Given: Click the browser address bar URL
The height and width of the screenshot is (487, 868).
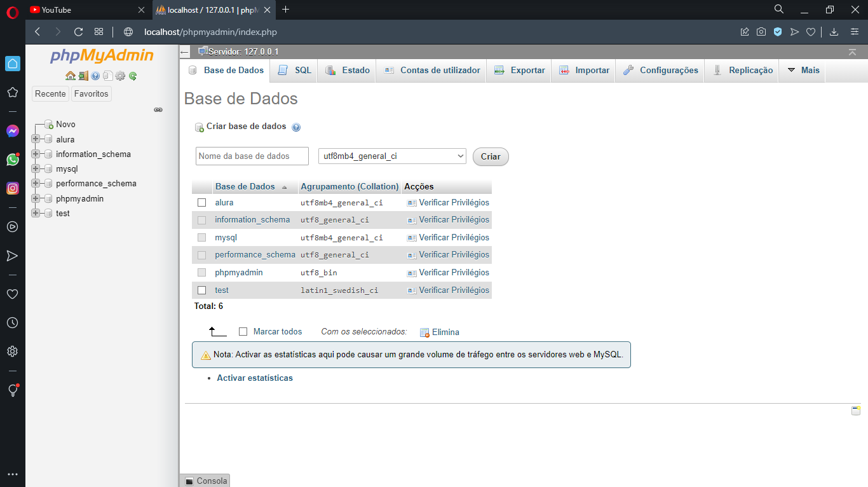Looking at the screenshot, I should [x=210, y=32].
